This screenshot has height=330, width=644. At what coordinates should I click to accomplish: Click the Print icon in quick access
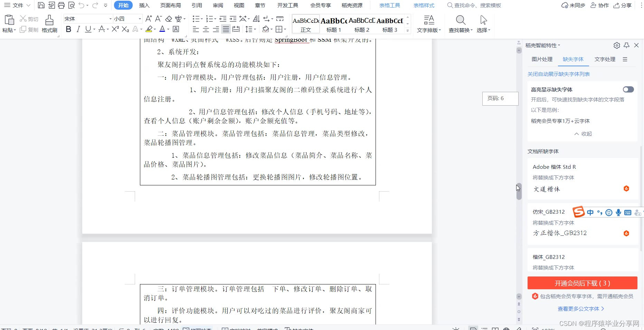coord(61,5)
